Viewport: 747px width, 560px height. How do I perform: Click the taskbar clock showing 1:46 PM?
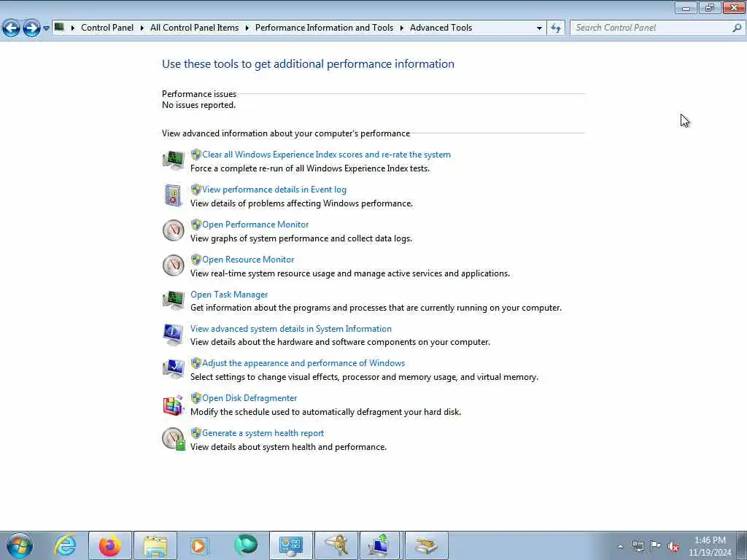pyautogui.click(x=710, y=546)
